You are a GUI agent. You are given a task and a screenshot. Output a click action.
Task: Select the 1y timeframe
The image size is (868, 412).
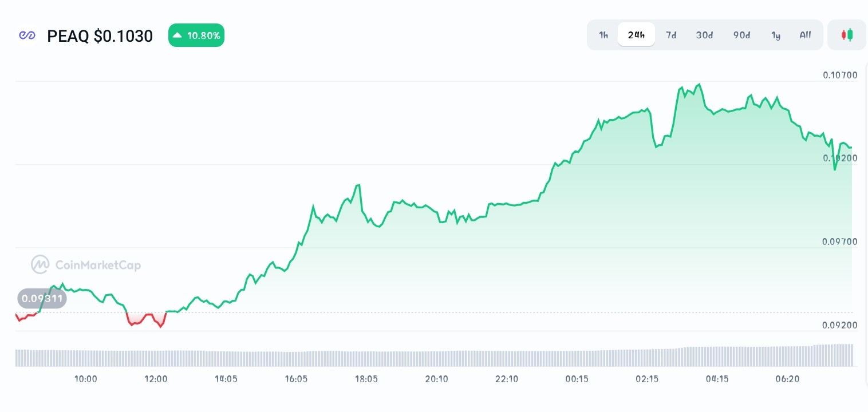pos(776,35)
